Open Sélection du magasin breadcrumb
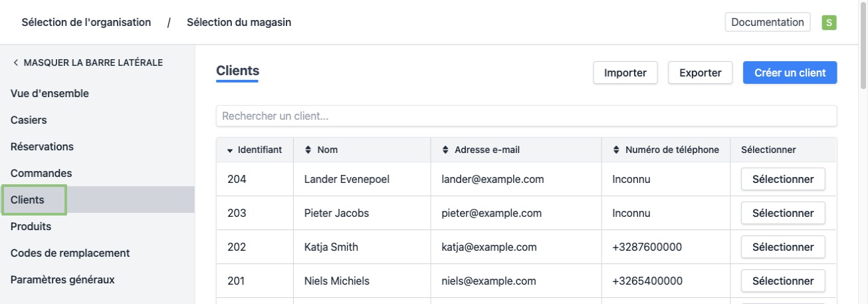 239,23
